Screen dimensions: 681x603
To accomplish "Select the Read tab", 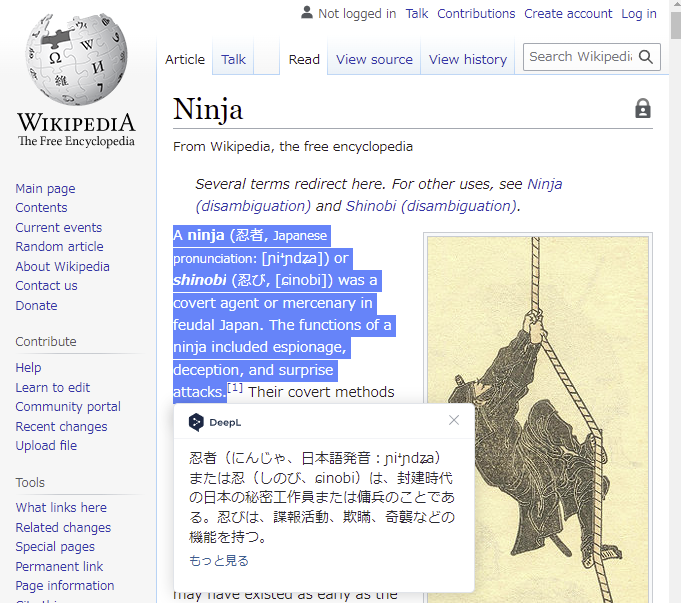I will pyautogui.click(x=304, y=60).
